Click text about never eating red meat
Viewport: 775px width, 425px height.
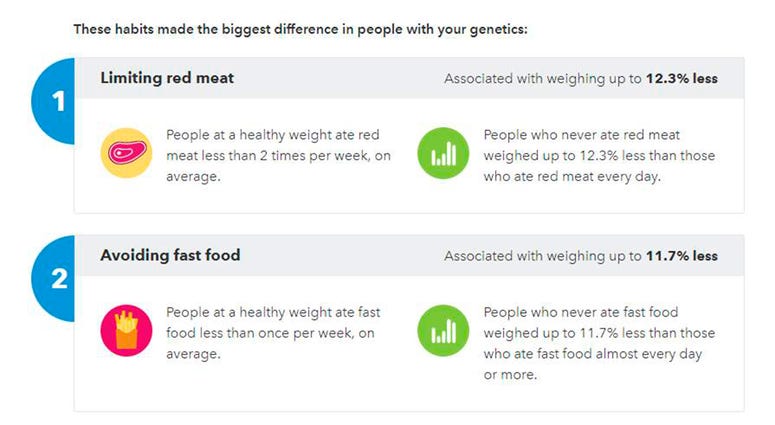click(x=599, y=156)
